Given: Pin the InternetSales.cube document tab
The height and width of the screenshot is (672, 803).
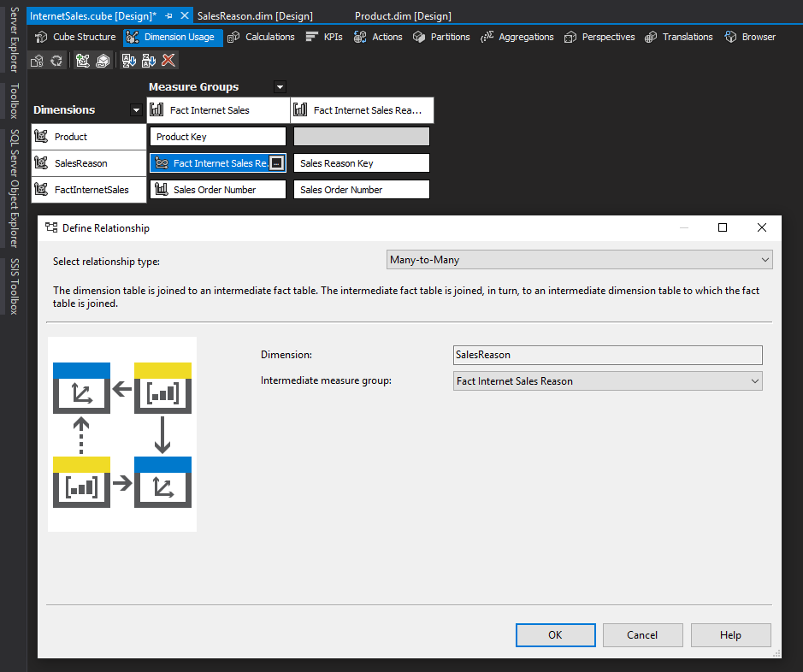Looking at the screenshot, I should pyautogui.click(x=169, y=16).
